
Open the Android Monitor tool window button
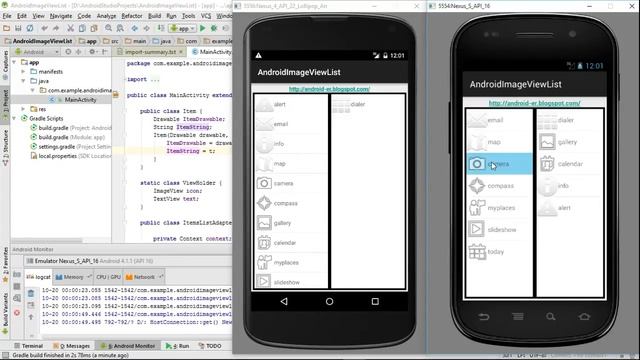[x=128, y=346]
